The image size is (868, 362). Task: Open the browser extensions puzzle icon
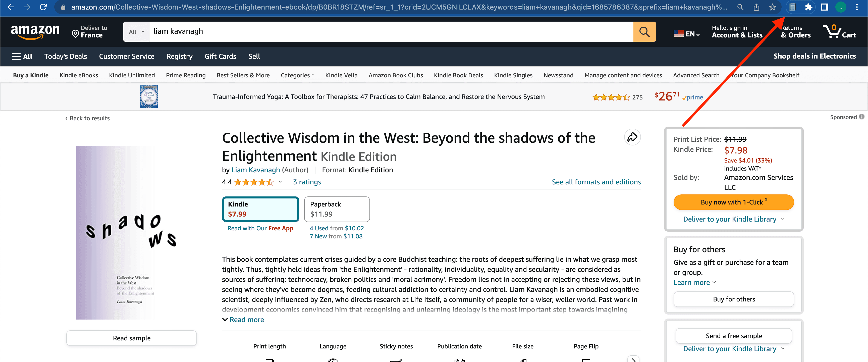tap(808, 7)
